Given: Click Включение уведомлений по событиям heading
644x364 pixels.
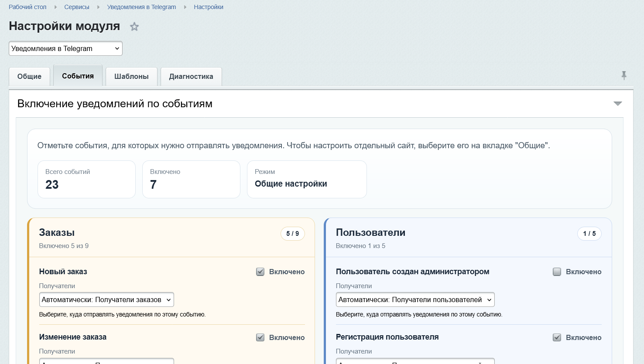Looking at the screenshot, I should [115, 104].
